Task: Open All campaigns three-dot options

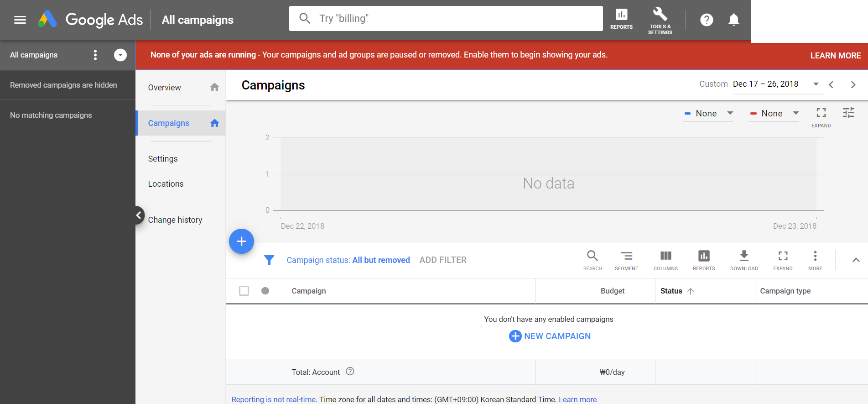Action: [95, 55]
